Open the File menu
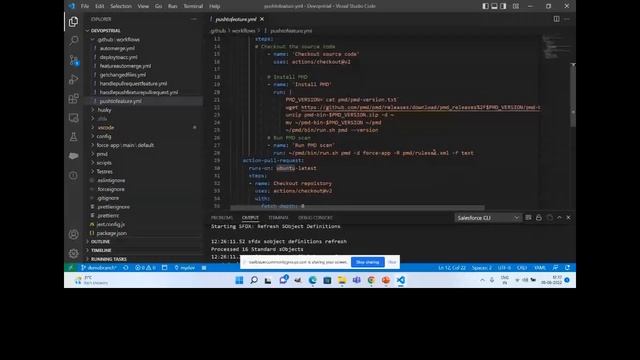This screenshot has width=640, height=360. tap(85, 6)
